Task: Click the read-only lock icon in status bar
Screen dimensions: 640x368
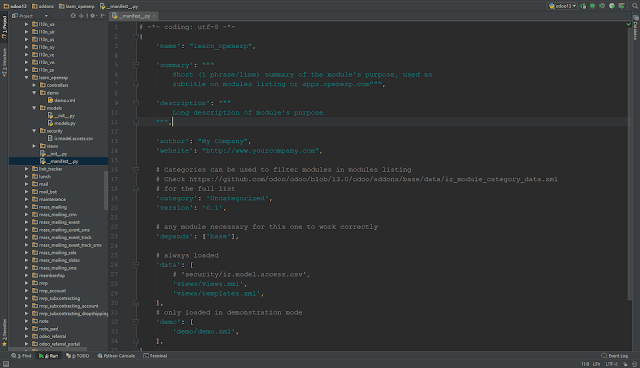Action: tap(625, 364)
